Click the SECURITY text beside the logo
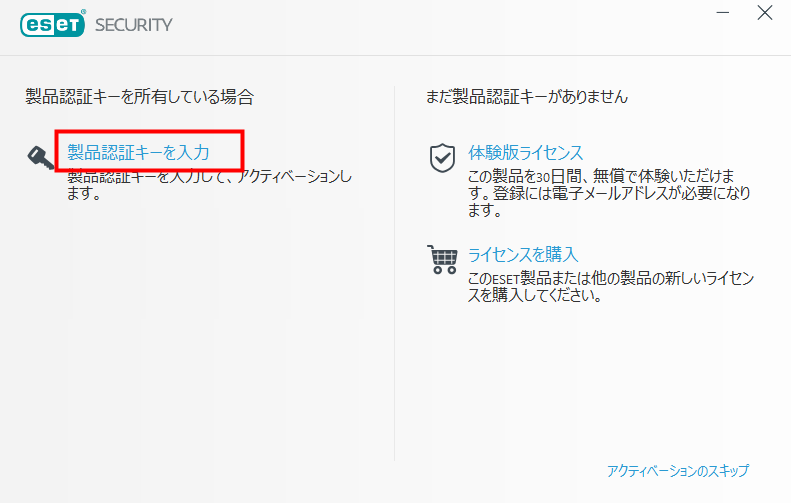This screenshot has height=503, width=791. point(134,25)
